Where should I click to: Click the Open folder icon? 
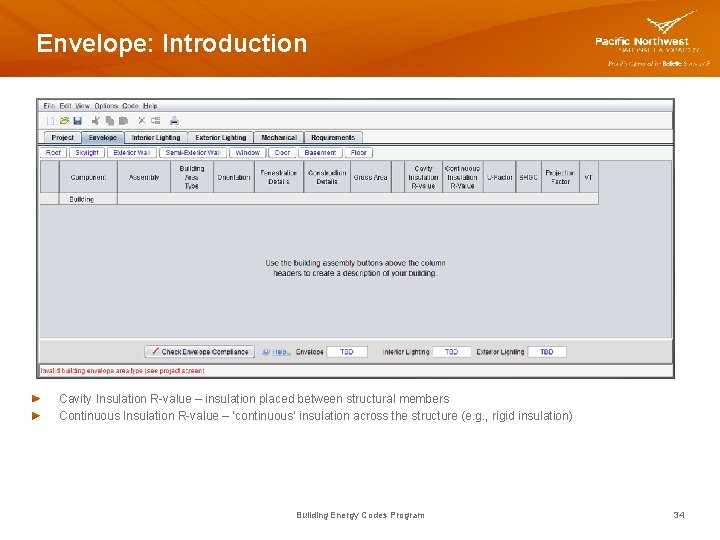(x=64, y=121)
